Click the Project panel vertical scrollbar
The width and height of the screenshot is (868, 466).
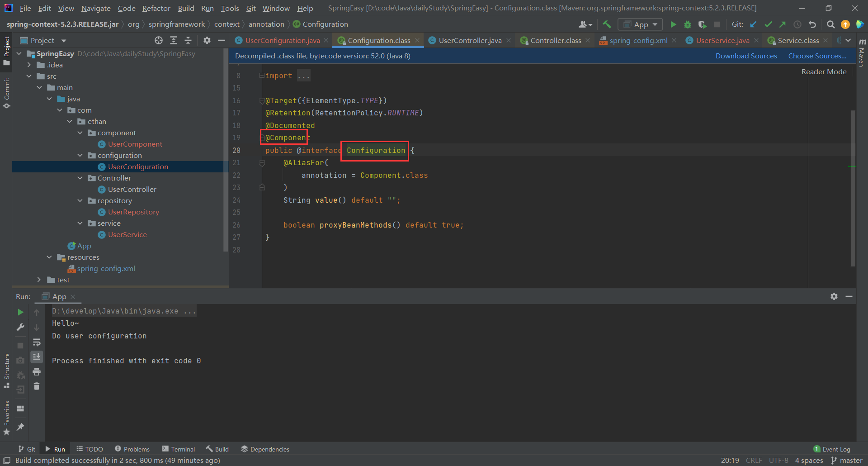click(x=226, y=149)
